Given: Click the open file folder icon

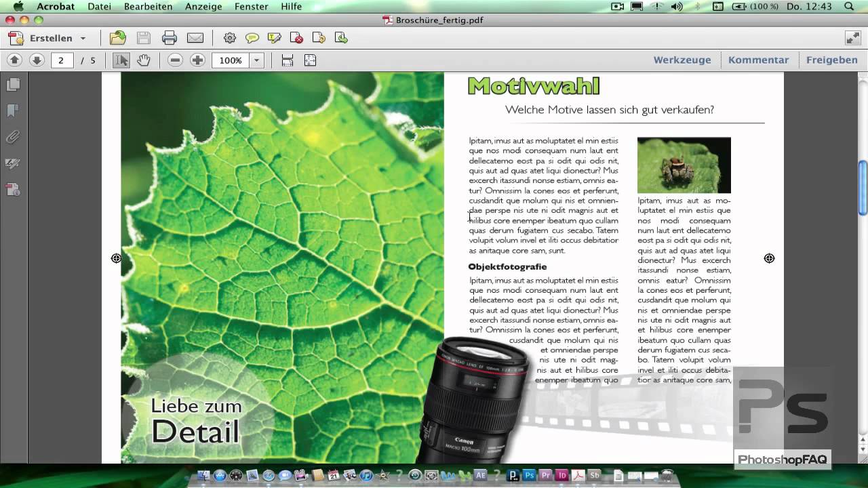Looking at the screenshot, I should [118, 38].
